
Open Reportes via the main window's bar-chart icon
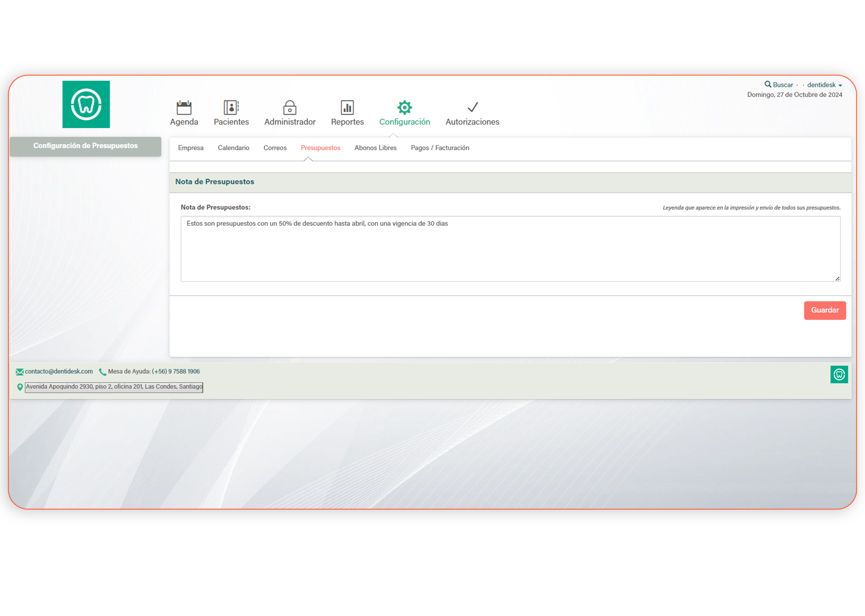coord(347,108)
